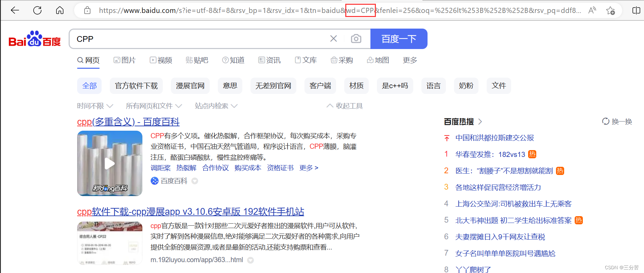
Task: Open the 知道 tab
Action: click(233, 60)
